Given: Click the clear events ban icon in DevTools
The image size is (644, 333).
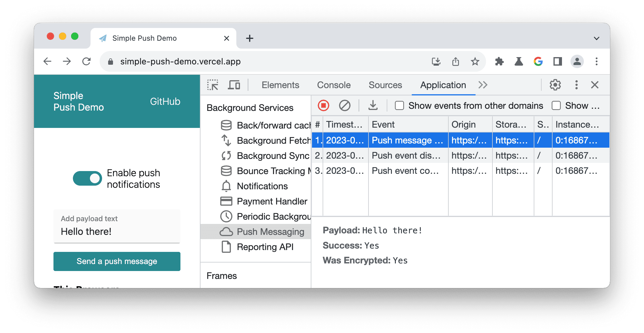Looking at the screenshot, I should [x=345, y=106].
